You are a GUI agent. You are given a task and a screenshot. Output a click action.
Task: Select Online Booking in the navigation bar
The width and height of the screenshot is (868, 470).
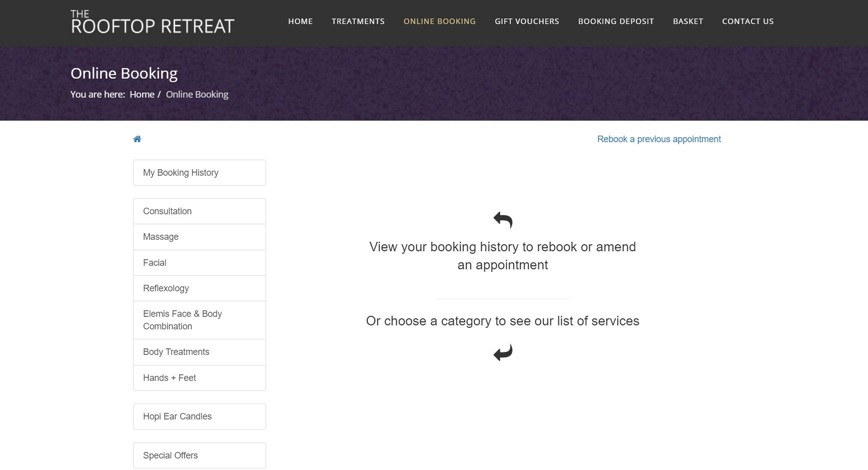439,22
